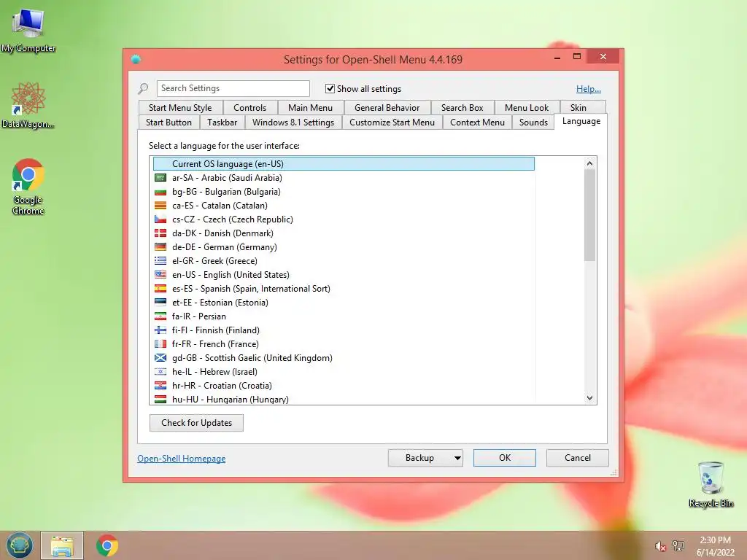Open Windows 8.1 Settings tab

293,122
